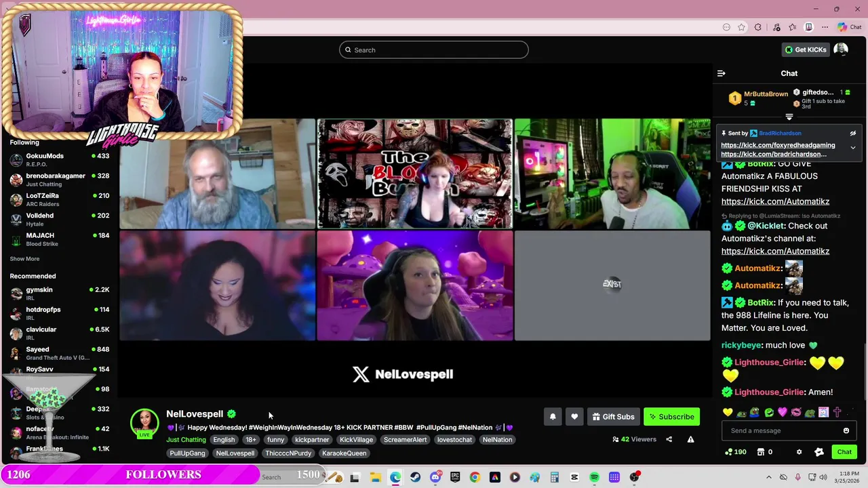Click BradRichardson username in pinned message
This screenshot has height=488, width=868.
780,134
